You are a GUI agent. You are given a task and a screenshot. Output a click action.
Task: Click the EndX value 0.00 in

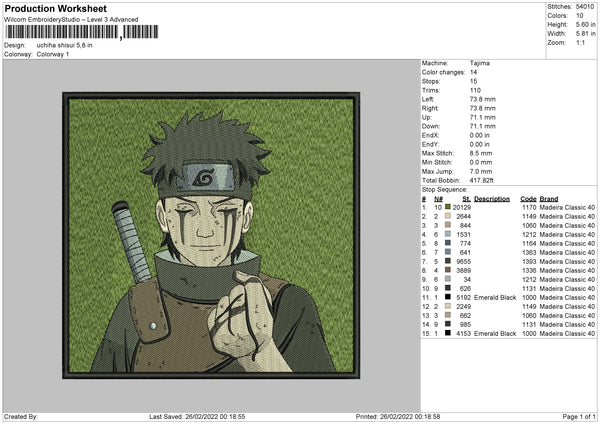point(479,135)
